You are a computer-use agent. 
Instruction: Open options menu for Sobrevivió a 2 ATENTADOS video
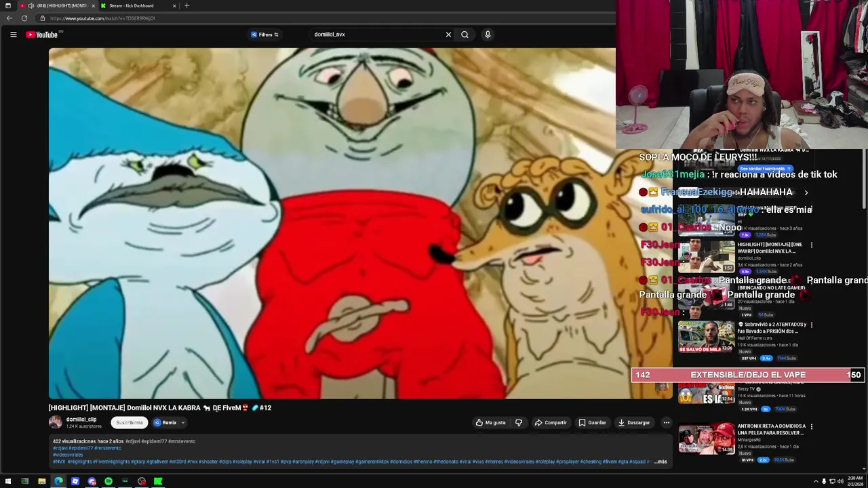(x=812, y=325)
